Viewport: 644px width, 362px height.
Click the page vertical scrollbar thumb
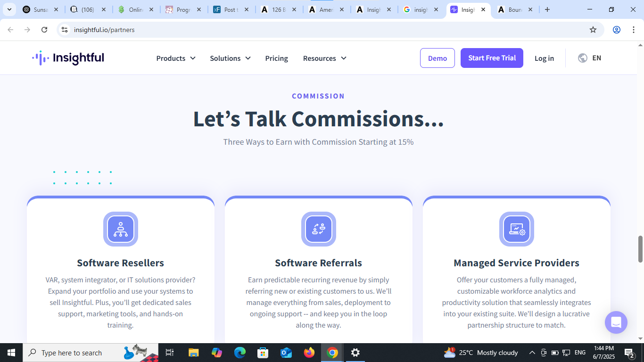[x=640, y=249]
